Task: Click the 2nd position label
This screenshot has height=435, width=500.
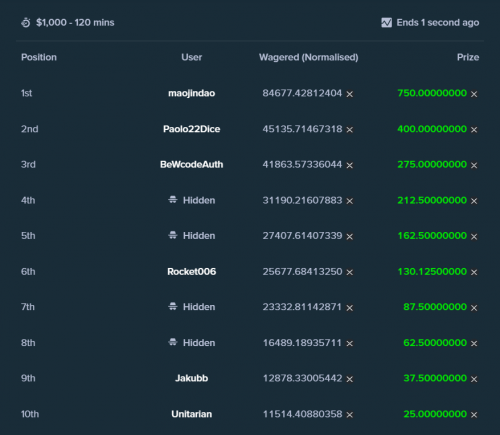Action: 30,129
